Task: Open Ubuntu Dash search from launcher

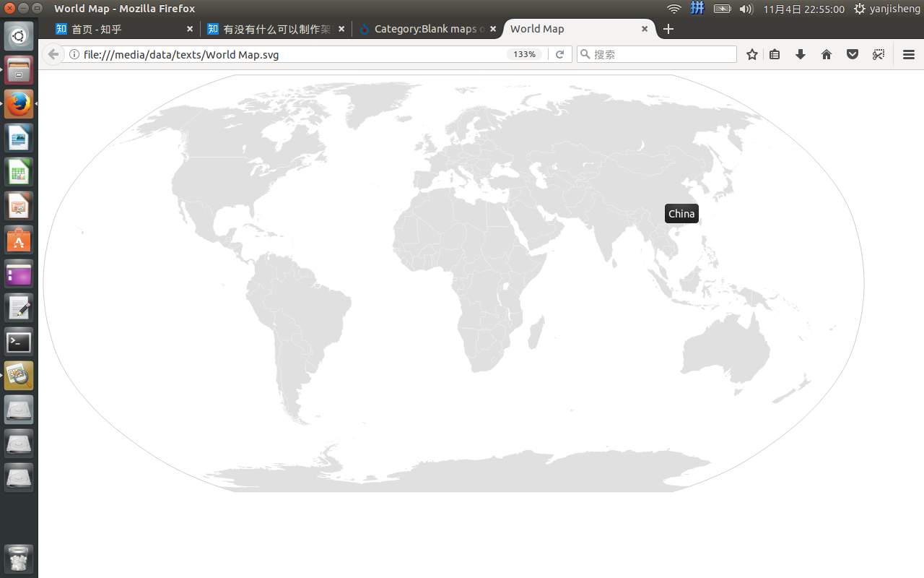Action: [19, 36]
